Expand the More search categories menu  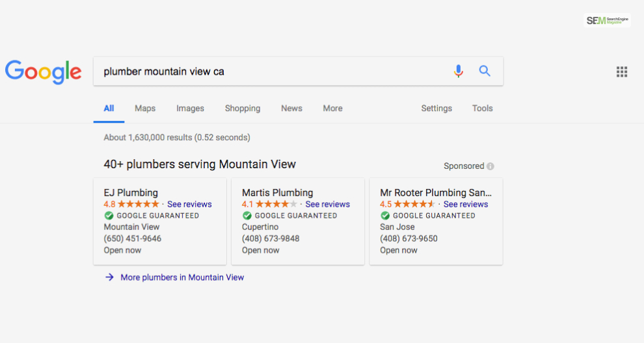(332, 108)
